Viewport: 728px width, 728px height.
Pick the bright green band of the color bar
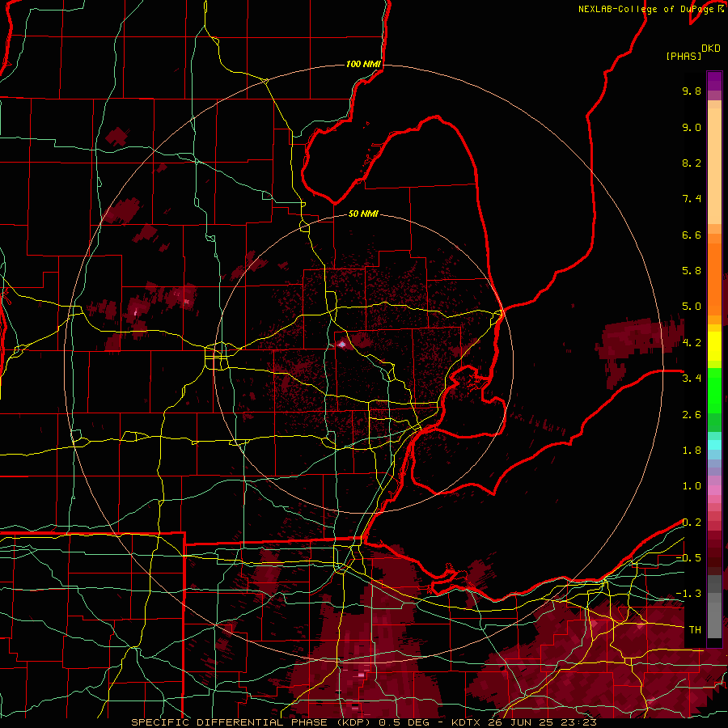point(714,390)
